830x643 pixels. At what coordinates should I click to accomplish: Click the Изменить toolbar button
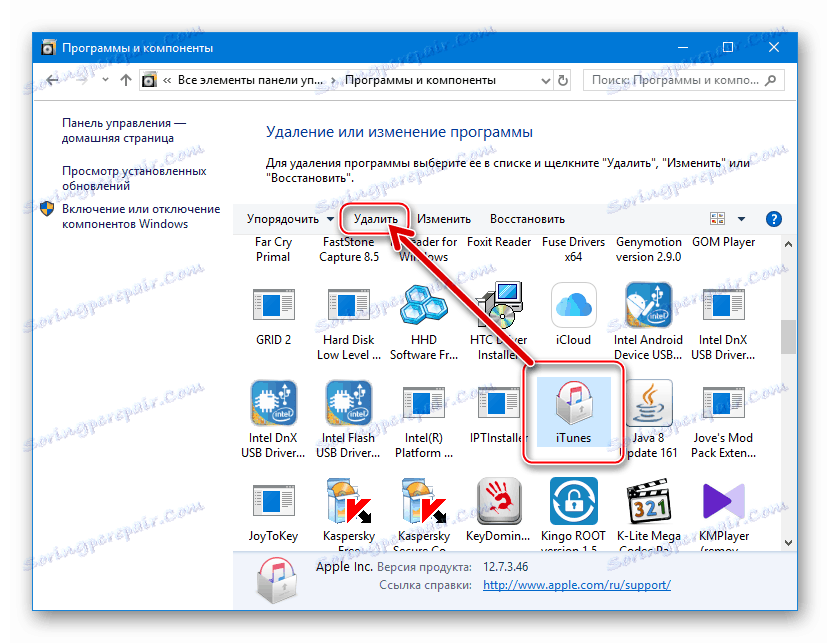[444, 219]
